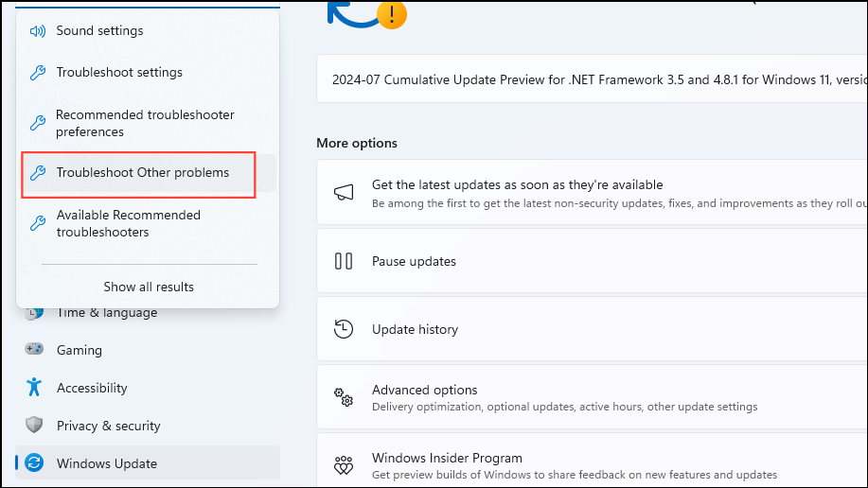Choose Recommended troubleshooter preferences result
The image size is (868, 488).
tap(148, 123)
